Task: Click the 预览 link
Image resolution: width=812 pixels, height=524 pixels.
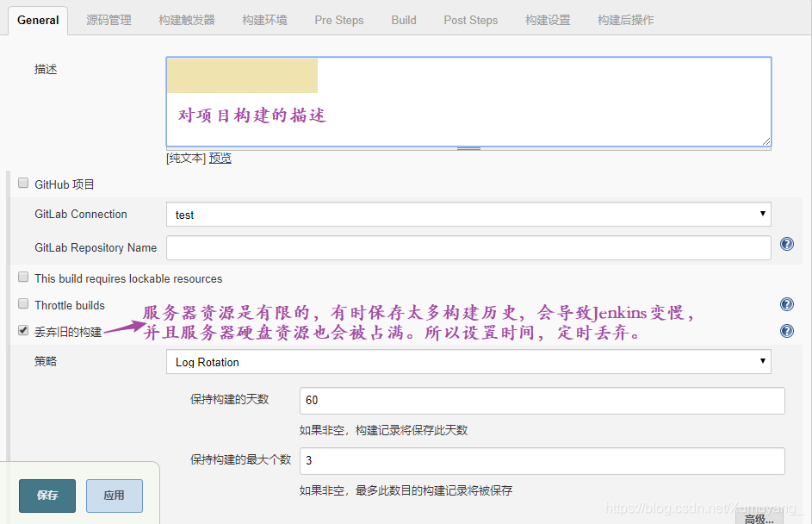Action: (220, 158)
